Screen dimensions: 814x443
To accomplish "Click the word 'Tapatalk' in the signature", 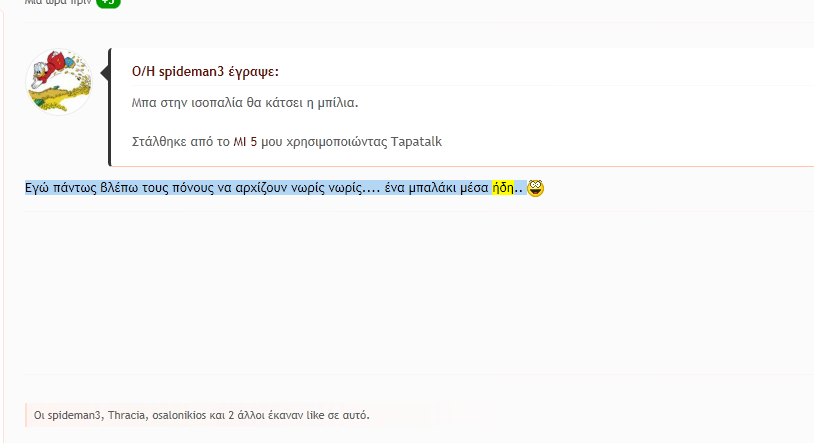I will [416, 142].
